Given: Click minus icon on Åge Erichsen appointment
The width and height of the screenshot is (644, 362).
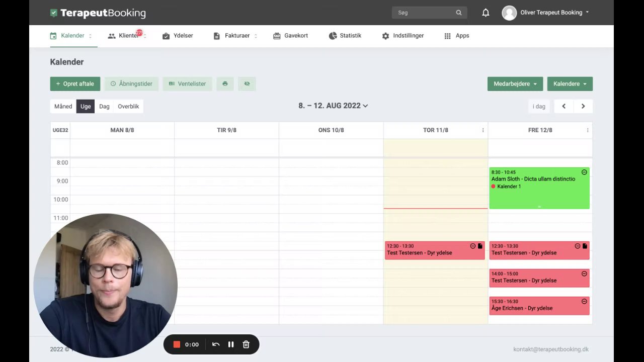Looking at the screenshot, I should coord(584,301).
